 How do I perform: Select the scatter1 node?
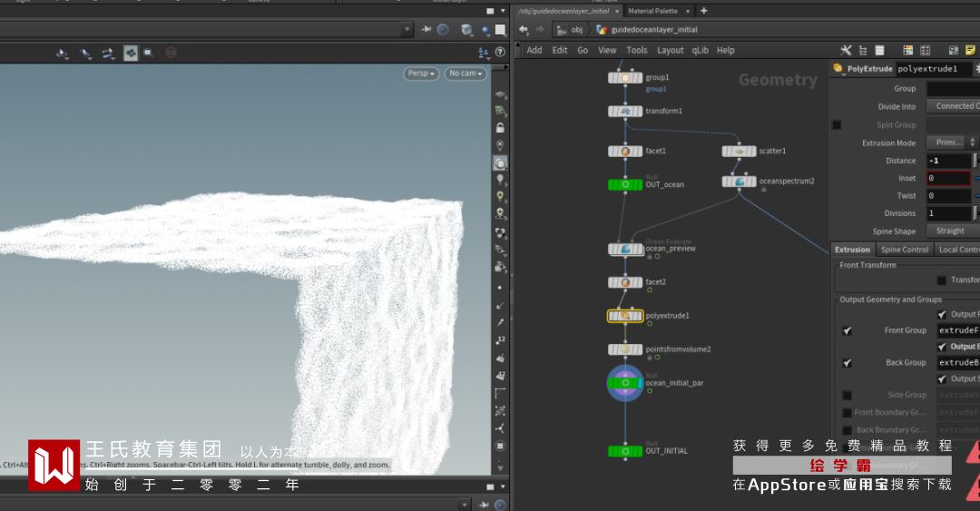point(740,152)
